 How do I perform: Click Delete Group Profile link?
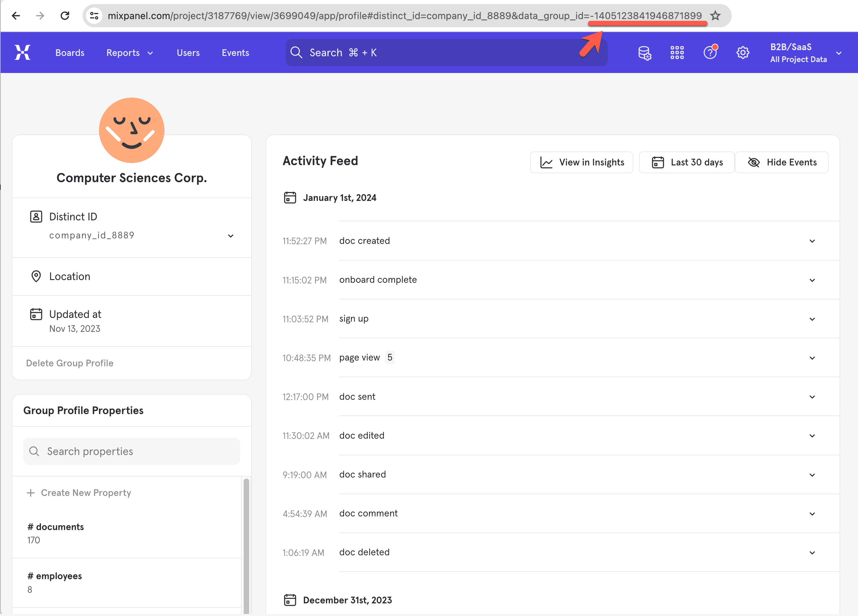pyautogui.click(x=70, y=363)
